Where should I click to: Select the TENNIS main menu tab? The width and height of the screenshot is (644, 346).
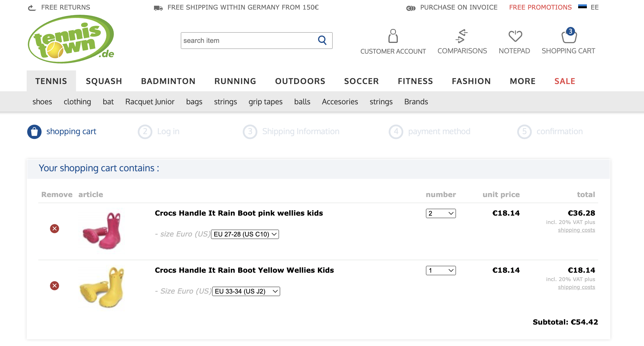51,81
